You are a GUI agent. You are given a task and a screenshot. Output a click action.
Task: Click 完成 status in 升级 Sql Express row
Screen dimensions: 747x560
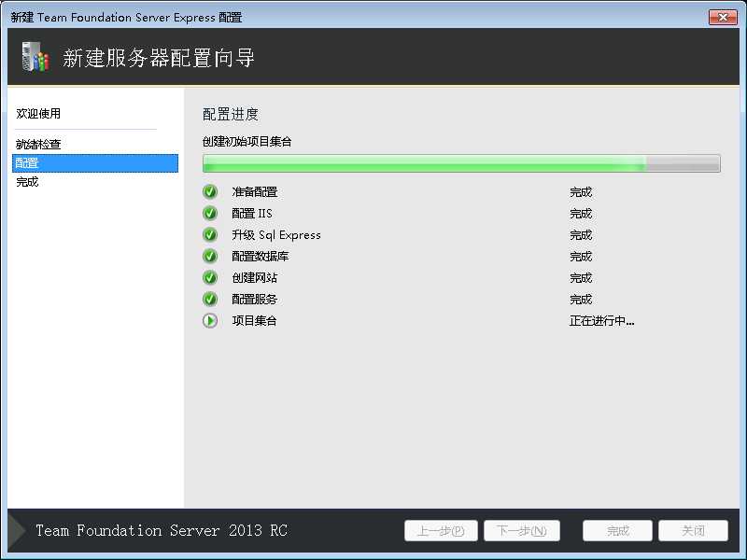(x=581, y=235)
